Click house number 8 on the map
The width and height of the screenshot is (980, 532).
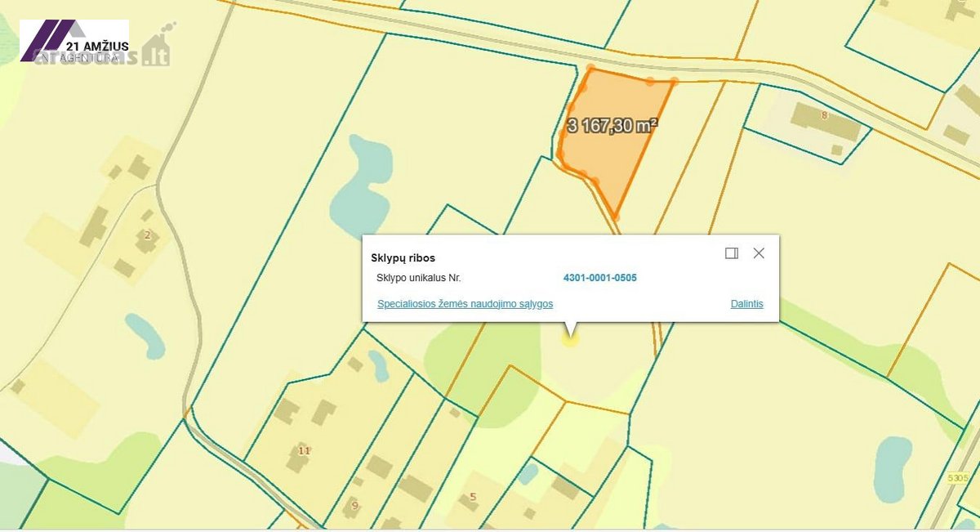pyautogui.click(x=824, y=115)
